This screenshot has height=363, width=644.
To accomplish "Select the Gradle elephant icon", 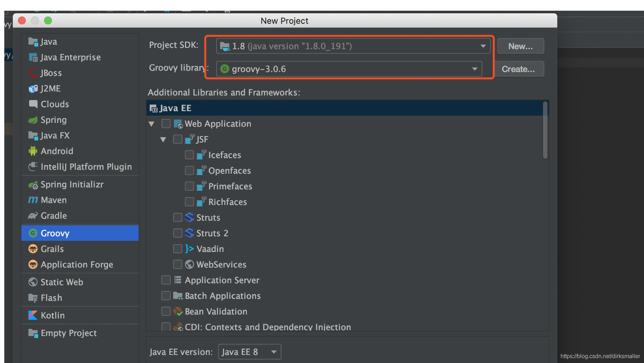I will tap(33, 216).
